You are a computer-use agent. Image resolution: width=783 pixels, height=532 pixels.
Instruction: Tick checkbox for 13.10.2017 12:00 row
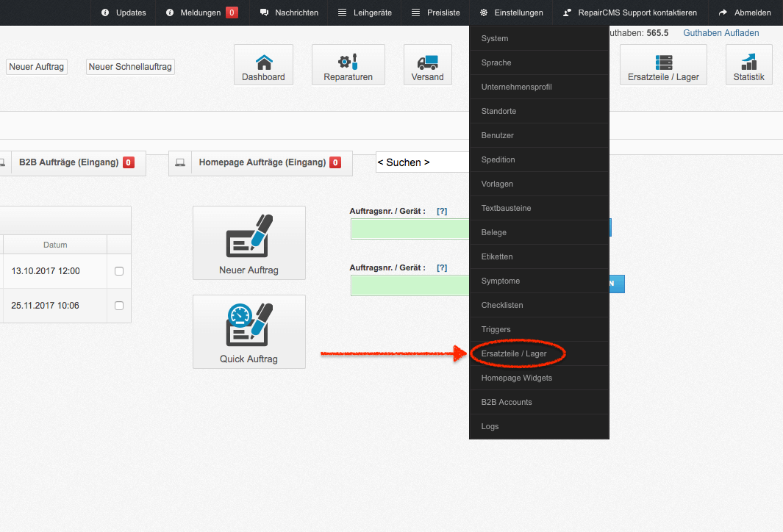[x=119, y=271]
